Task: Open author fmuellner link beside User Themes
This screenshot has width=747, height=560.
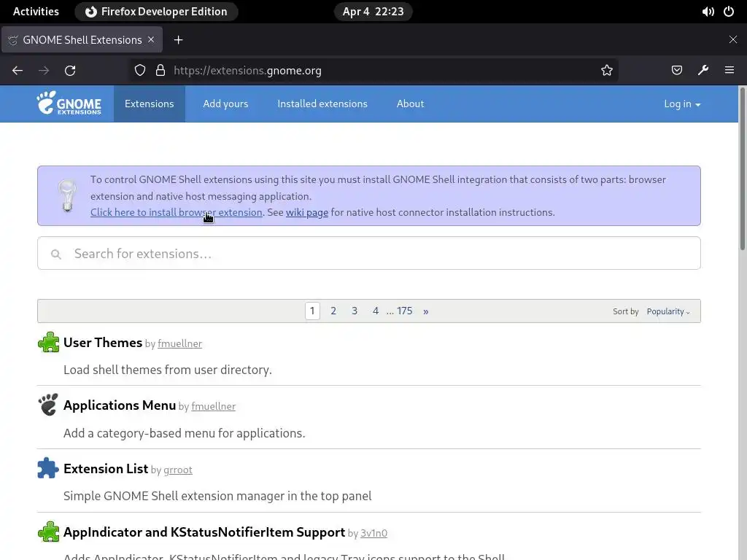Action: coord(179,344)
